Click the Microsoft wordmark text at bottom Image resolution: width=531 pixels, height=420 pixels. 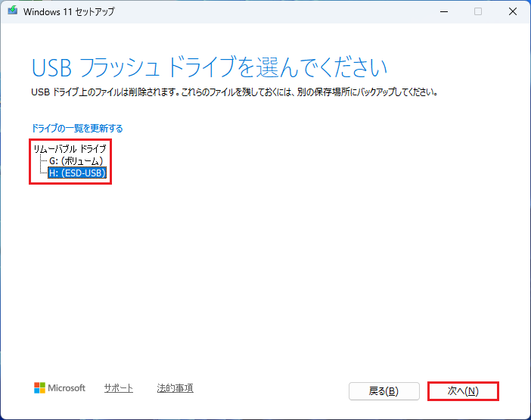click(67, 388)
